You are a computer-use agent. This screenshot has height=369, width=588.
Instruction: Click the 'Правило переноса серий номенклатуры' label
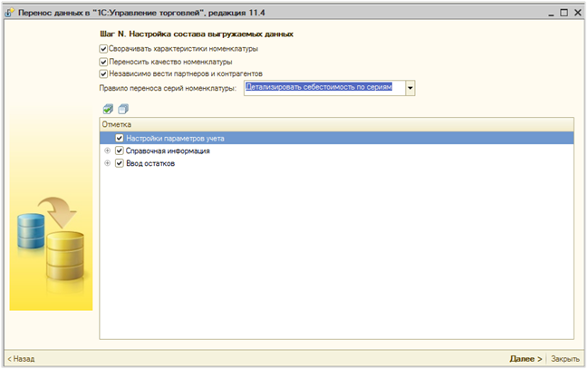pos(168,88)
